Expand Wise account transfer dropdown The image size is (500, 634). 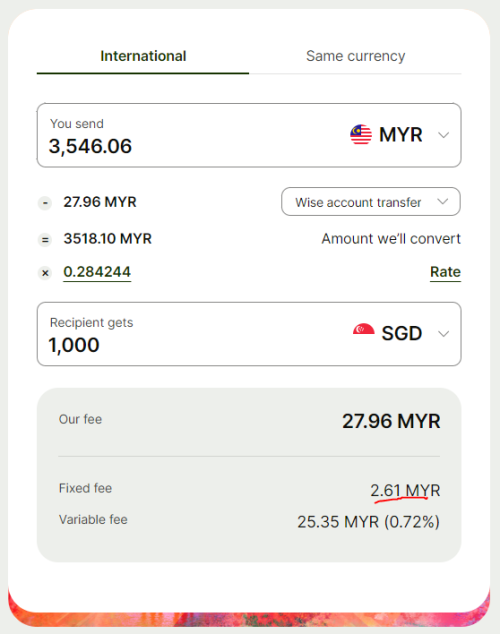pyautogui.click(x=371, y=202)
